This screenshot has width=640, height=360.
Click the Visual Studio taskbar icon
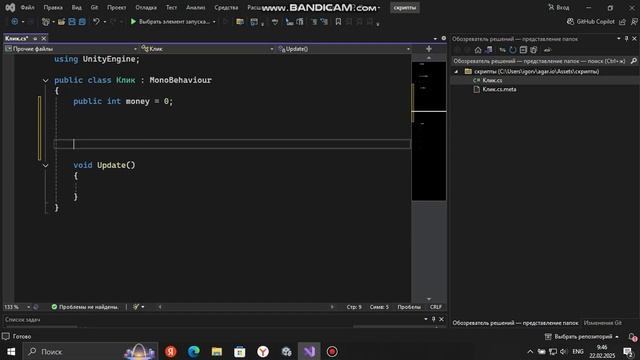click(309, 351)
